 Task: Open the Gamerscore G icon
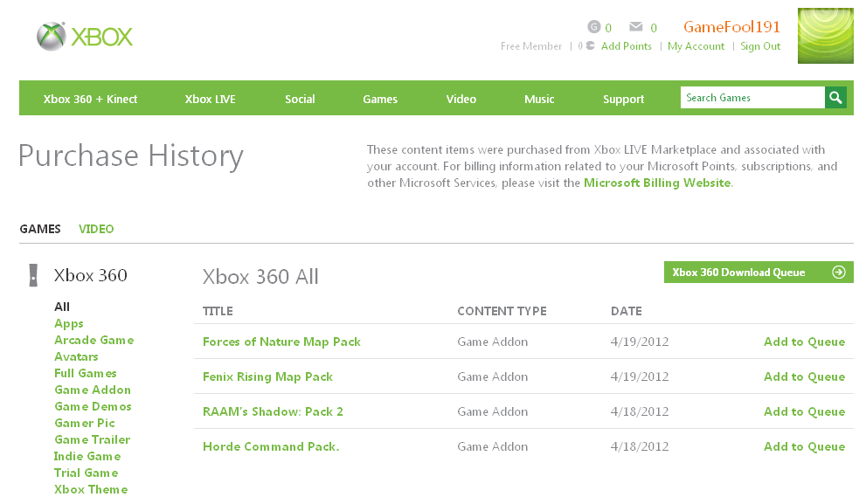593,26
